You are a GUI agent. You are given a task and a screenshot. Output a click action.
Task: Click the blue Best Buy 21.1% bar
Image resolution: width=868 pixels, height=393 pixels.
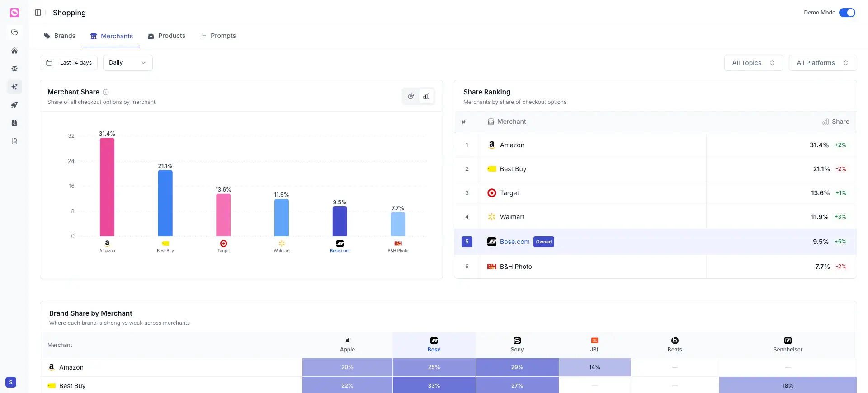[x=165, y=203]
